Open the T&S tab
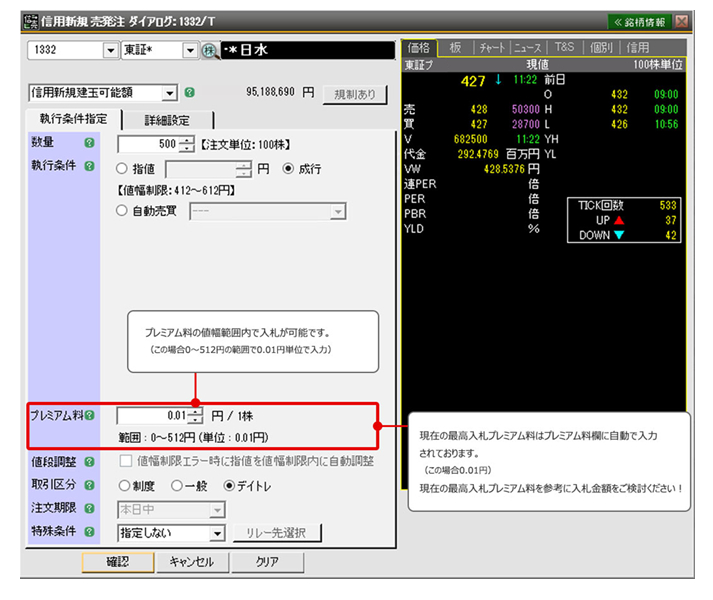Viewport: 713px width, 600px height. 565,47
